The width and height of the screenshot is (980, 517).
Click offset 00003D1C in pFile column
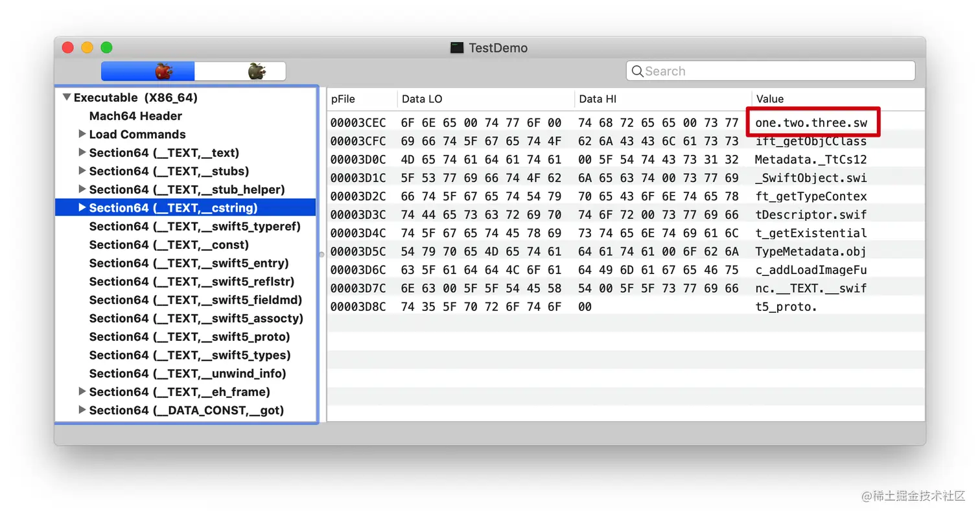[358, 178]
